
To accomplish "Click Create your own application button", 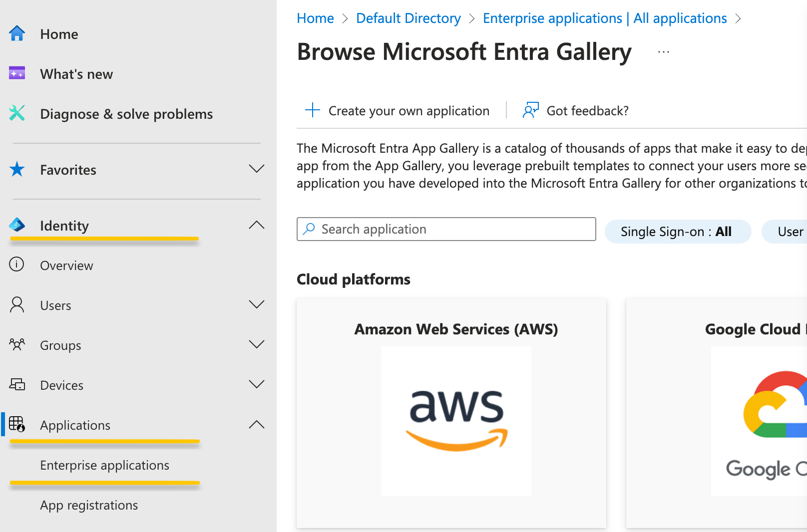I will pos(398,110).
